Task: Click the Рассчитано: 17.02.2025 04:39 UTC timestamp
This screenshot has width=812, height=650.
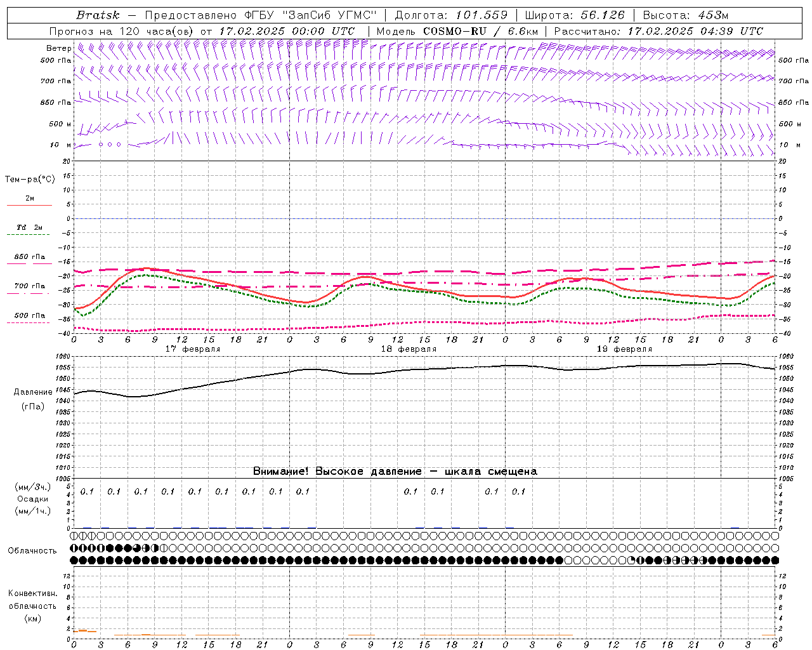Action: (658, 31)
